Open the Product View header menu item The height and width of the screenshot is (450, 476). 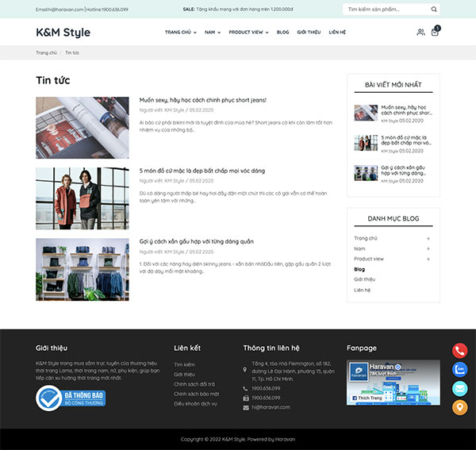pyautogui.click(x=246, y=33)
